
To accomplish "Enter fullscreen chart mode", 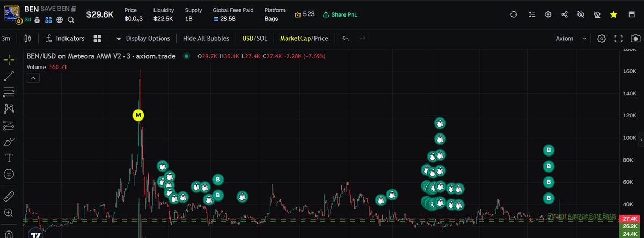I will coord(618,39).
